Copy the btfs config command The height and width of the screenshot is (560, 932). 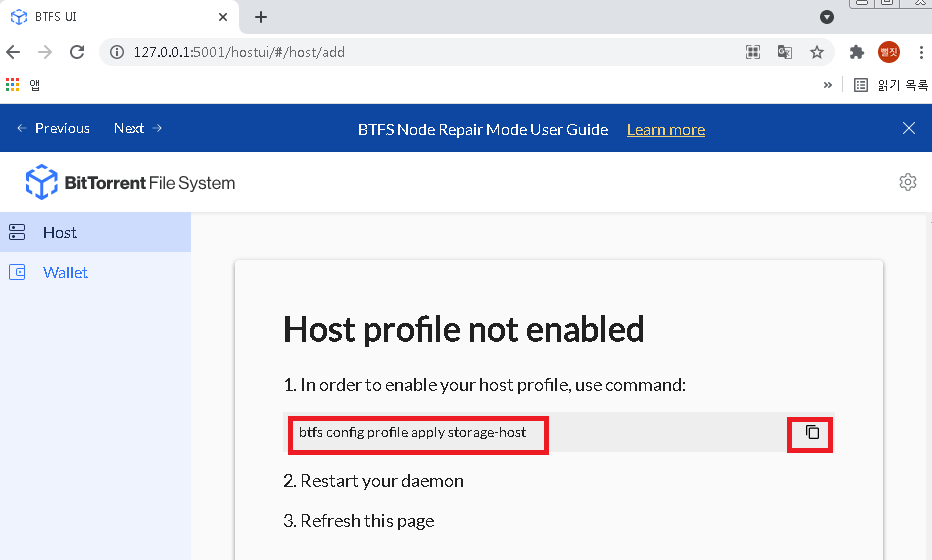pyautogui.click(x=812, y=432)
